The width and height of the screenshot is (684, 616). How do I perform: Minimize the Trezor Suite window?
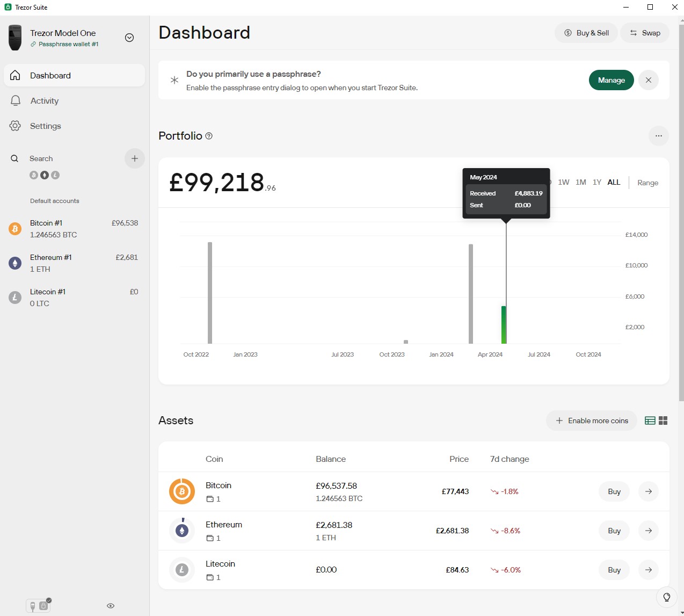pyautogui.click(x=626, y=7)
